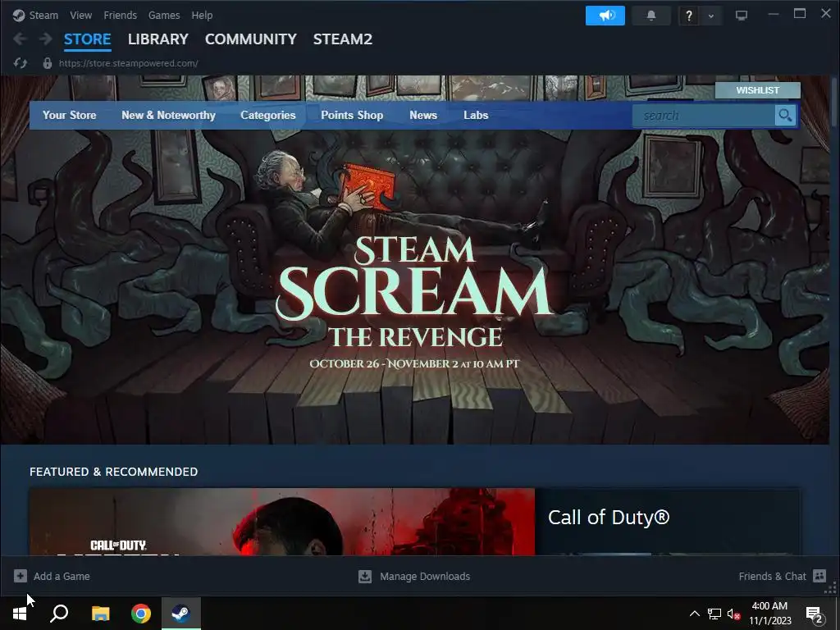This screenshot has height=630, width=840.
Task: Click the store URL address text
Action: point(129,63)
